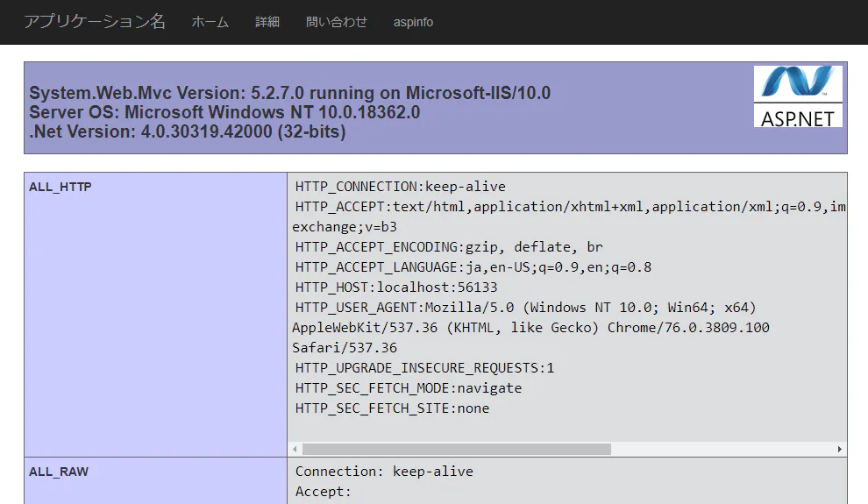Click the HTTP_ACCEPT text/html line
The width and height of the screenshot is (868, 504).
pos(570,207)
